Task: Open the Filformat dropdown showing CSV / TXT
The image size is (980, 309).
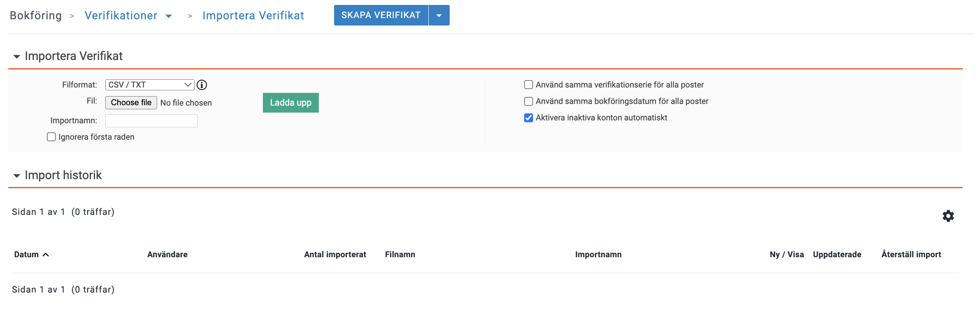Action: click(149, 85)
